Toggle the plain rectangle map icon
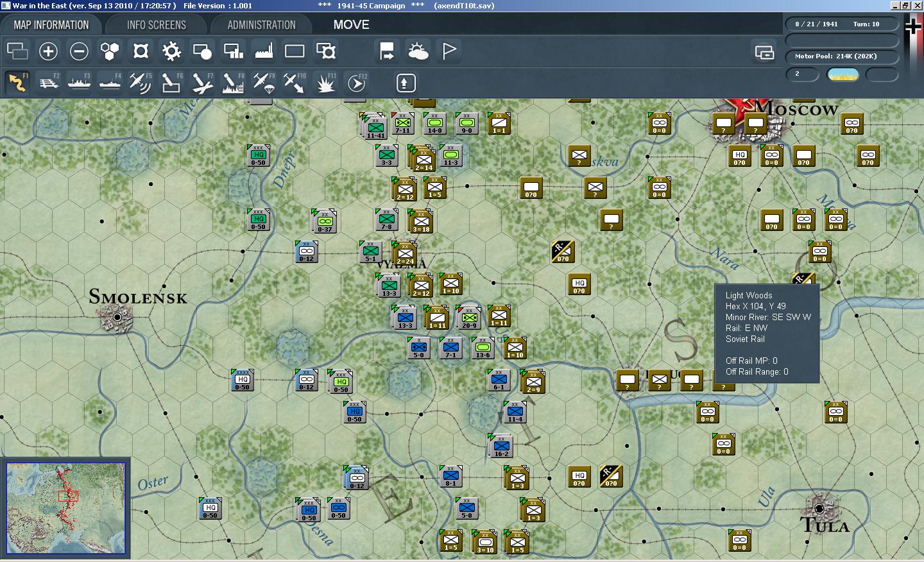 295,51
